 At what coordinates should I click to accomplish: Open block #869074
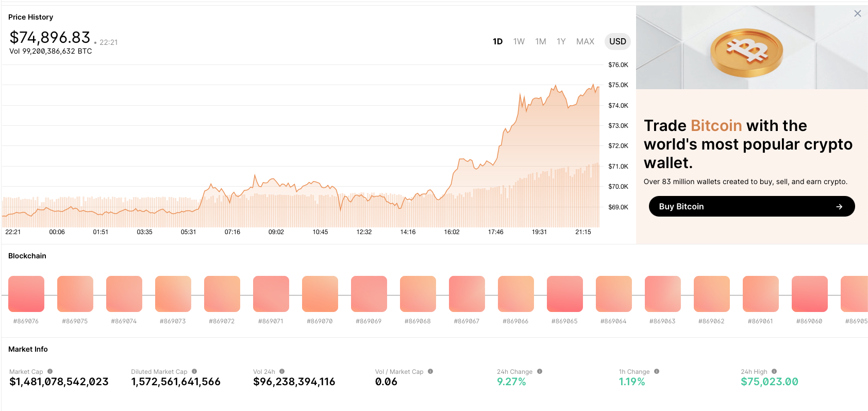click(x=124, y=294)
